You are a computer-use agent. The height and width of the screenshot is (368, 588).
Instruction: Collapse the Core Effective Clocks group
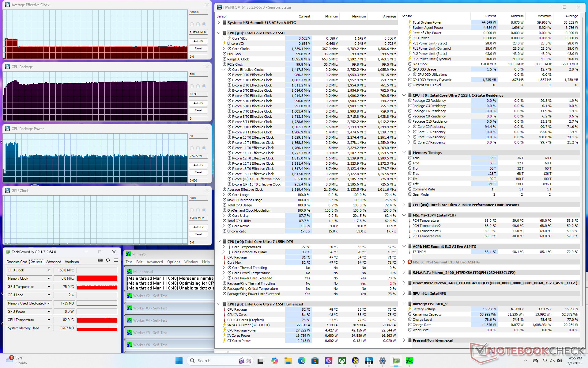coord(224,70)
